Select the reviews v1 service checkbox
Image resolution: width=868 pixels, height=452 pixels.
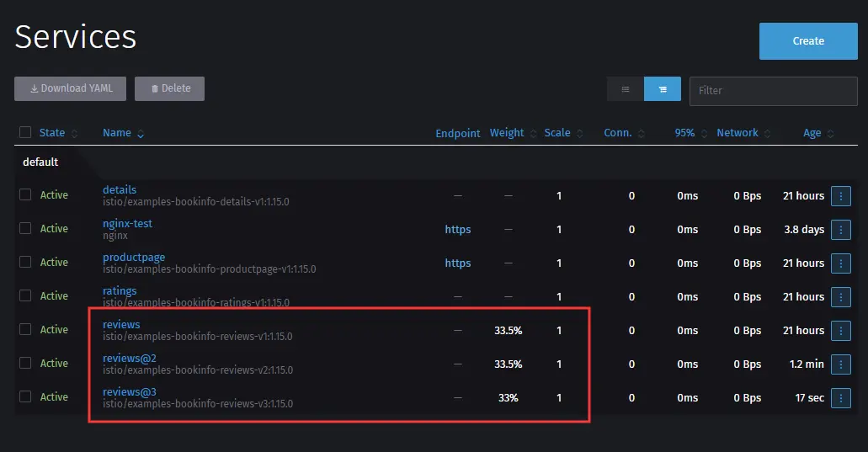tap(25, 329)
